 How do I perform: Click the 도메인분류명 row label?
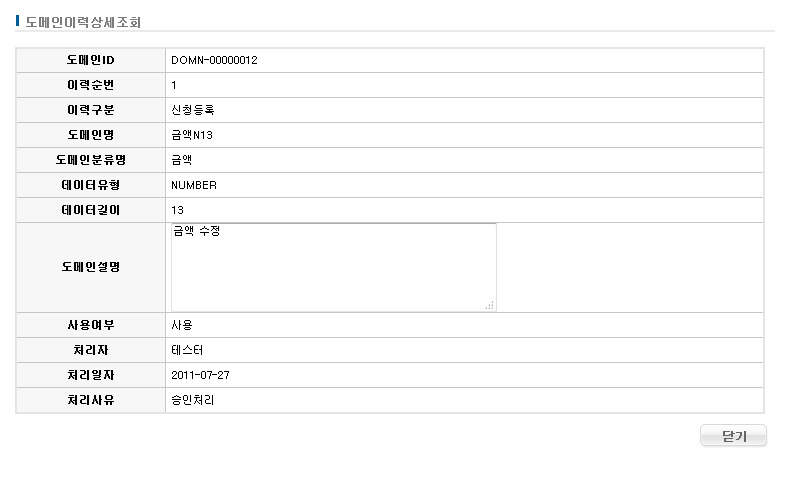(x=90, y=160)
